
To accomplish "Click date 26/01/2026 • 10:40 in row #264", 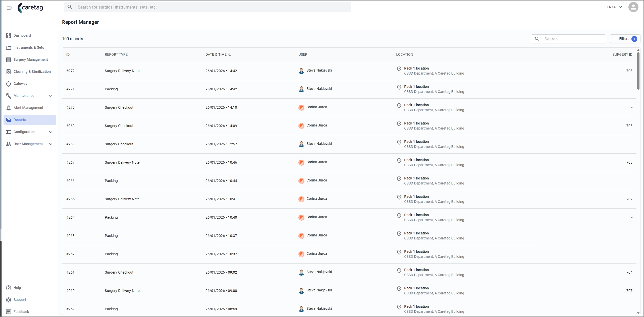I will [x=221, y=218].
